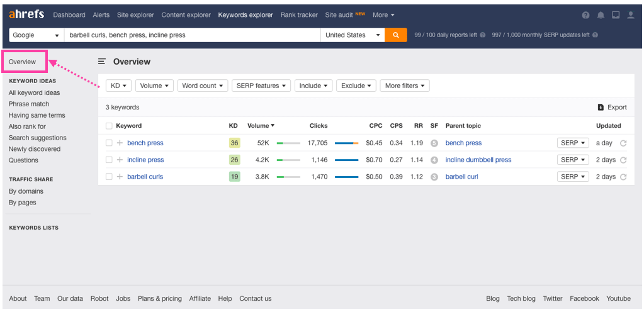Image resolution: width=644 pixels, height=312 pixels.
Task: Expand SERP dropdown for incline press
Action: (573, 160)
